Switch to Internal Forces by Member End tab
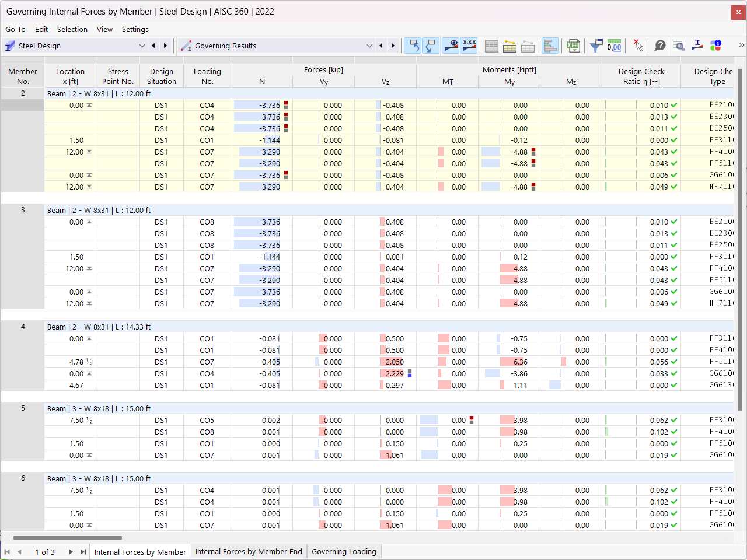The width and height of the screenshot is (747, 560). [x=249, y=551]
